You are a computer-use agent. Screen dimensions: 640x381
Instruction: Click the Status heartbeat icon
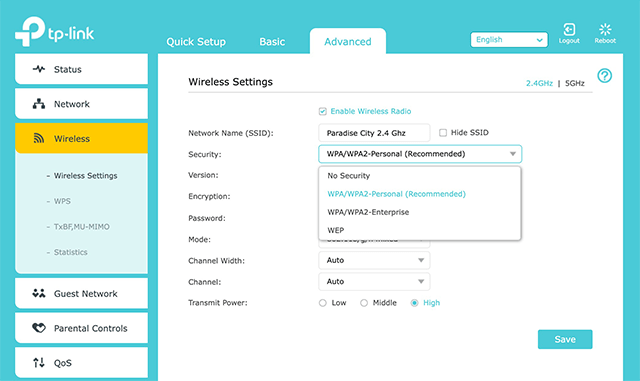tap(39, 69)
